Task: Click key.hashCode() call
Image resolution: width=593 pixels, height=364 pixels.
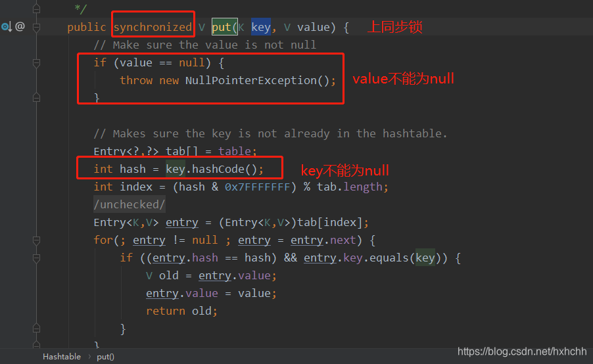Action: 212,169
